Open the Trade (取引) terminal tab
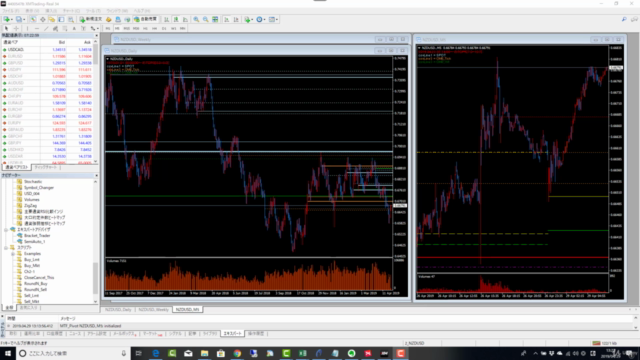640x360 pixels. pos(13,334)
